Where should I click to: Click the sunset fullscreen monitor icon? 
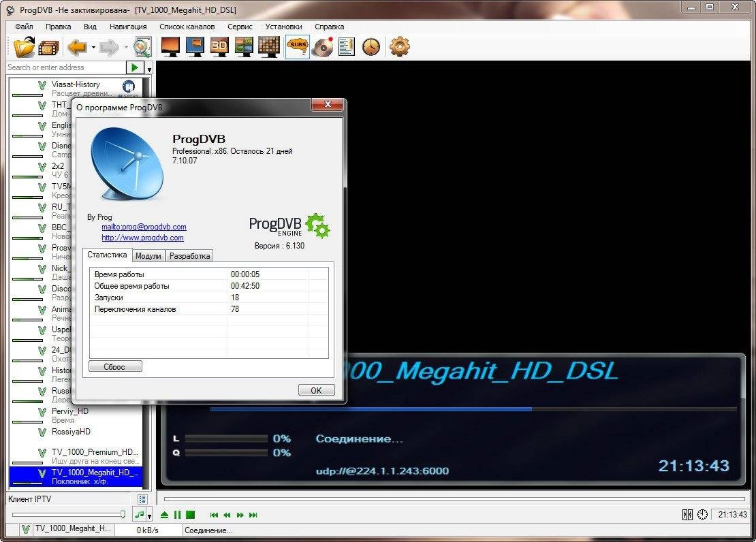point(170,47)
